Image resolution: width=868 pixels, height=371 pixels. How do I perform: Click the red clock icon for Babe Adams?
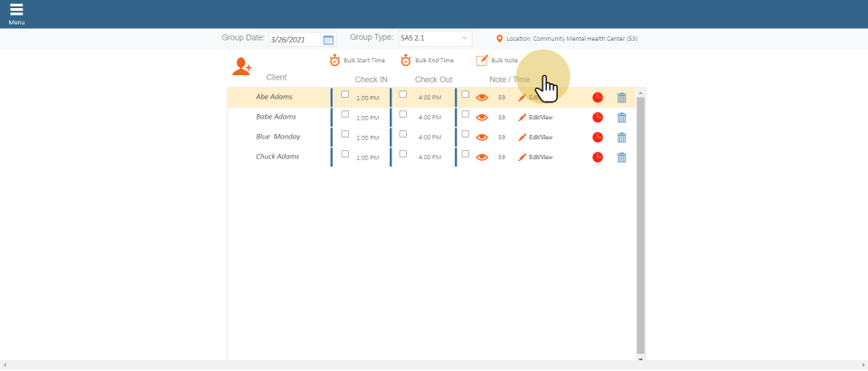598,118
